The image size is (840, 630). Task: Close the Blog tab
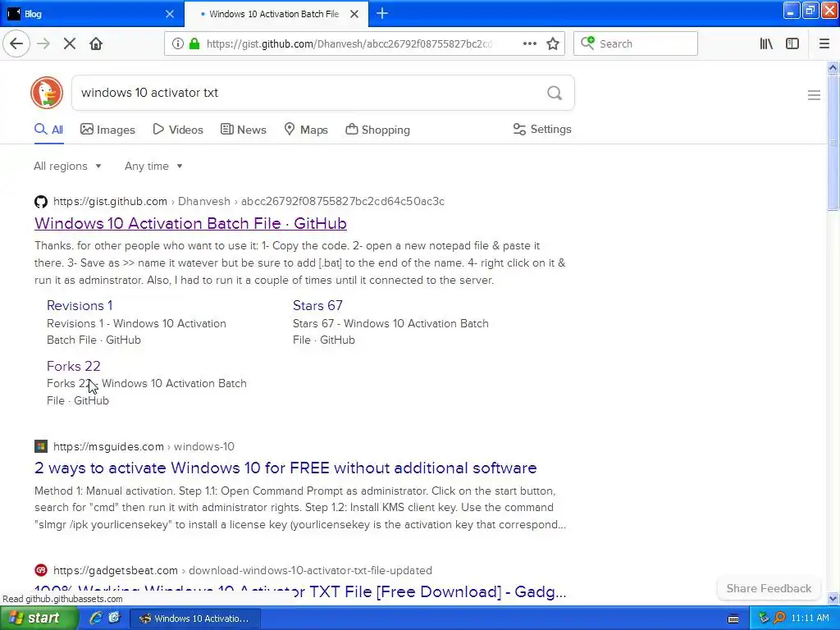point(170,14)
